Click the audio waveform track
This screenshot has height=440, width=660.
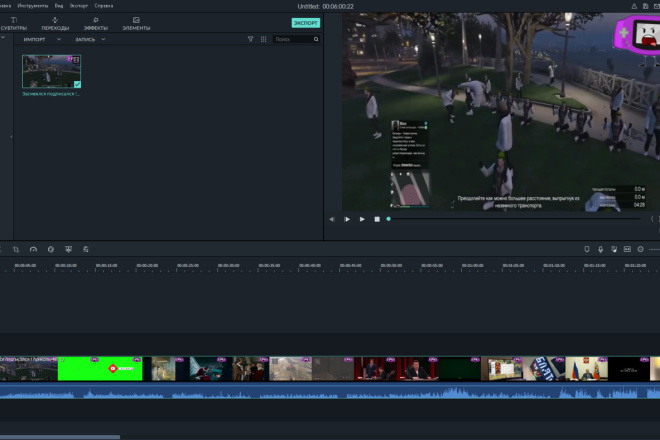[x=330, y=392]
